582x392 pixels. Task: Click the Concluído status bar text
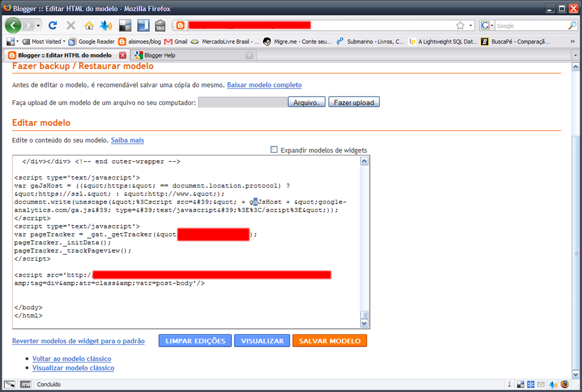(x=49, y=385)
